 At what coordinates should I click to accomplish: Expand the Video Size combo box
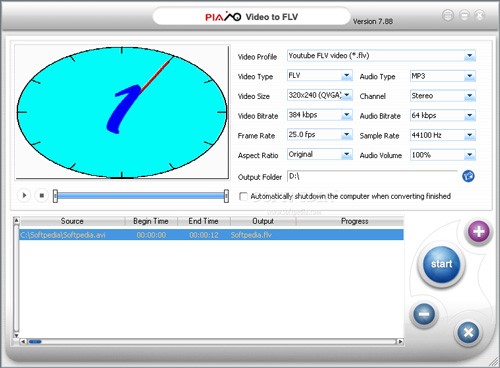tap(347, 95)
